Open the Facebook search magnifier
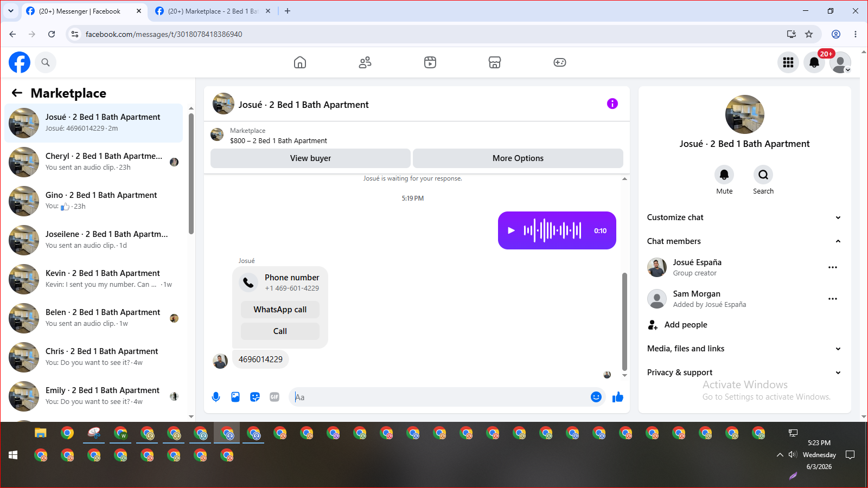This screenshot has height=488, width=868. 46,62
